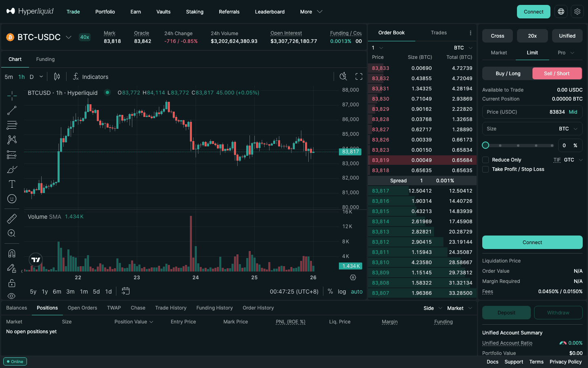Open the Docs footer link
Image resolution: width=588 pixels, height=368 pixels.
pos(492,362)
